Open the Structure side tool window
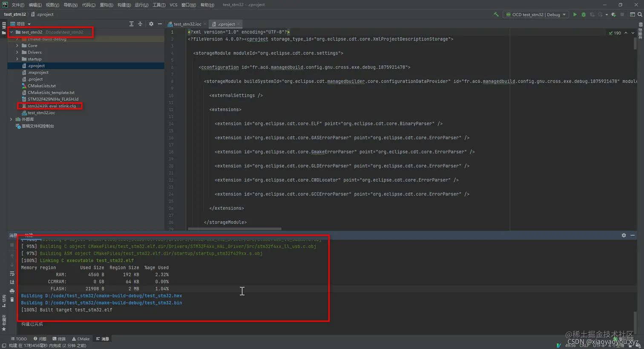This screenshot has width=644, height=349. [x=4, y=300]
